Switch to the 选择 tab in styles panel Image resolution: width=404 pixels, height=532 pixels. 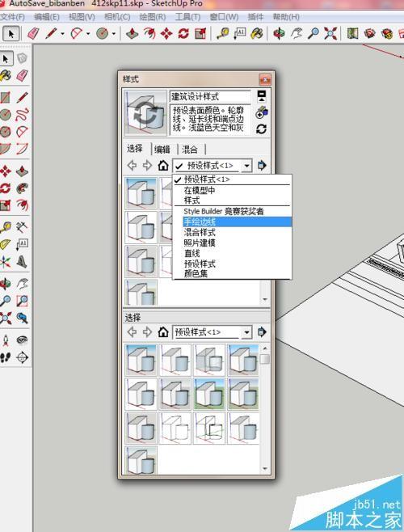(135, 149)
